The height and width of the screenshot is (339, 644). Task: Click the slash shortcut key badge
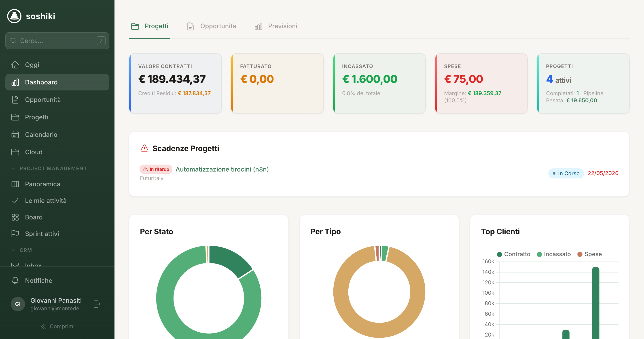point(101,41)
